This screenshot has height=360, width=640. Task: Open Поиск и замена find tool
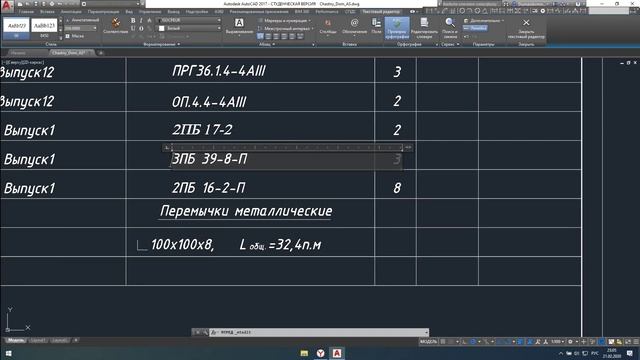pyautogui.click(x=450, y=28)
